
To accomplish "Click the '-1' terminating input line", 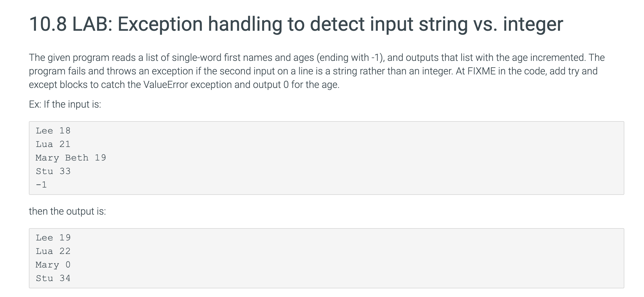I will pyautogui.click(x=41, y=185).
